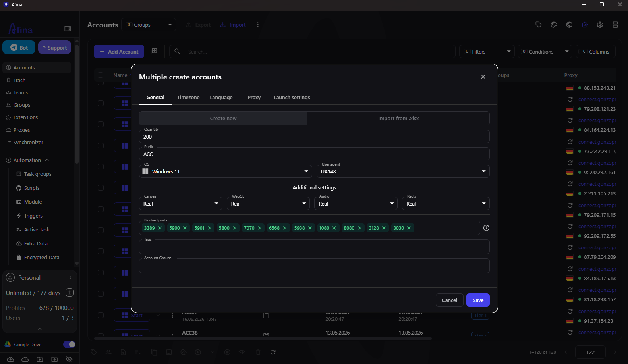Expand the Canvas dropdown
The height and width of the screenshot is (364, 628).
[x=181, y=204]
